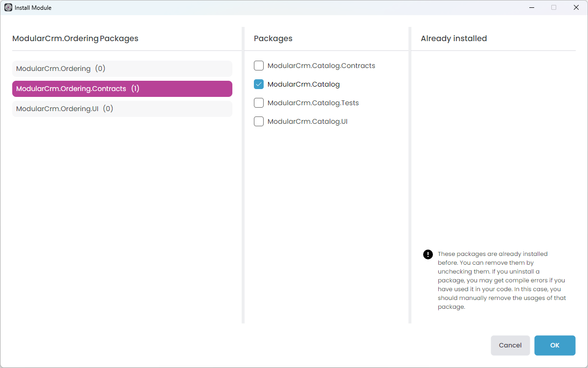
Task: Select the ModularCrm.Ordering.UI project entry
Action: tap(122, 108)
